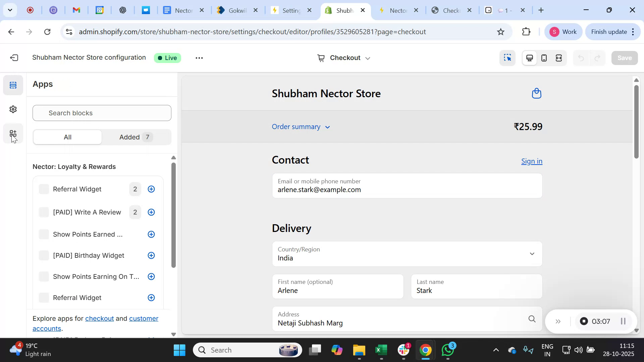Viewport: 644px width, 362px height.
Task: Click the search icon in the Address field
Action: (532, 318)
